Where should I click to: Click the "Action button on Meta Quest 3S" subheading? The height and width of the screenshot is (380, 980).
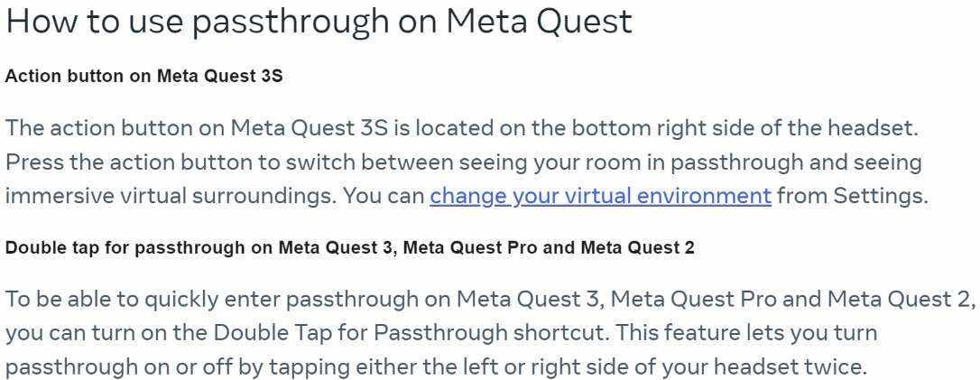click(x=144, y=76)
